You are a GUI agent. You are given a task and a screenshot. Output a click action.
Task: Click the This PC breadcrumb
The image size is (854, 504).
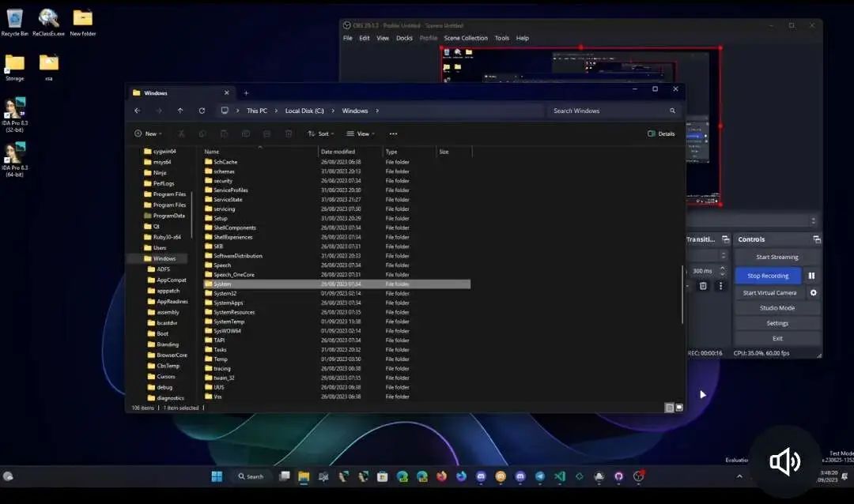click(x=257, y=111)
